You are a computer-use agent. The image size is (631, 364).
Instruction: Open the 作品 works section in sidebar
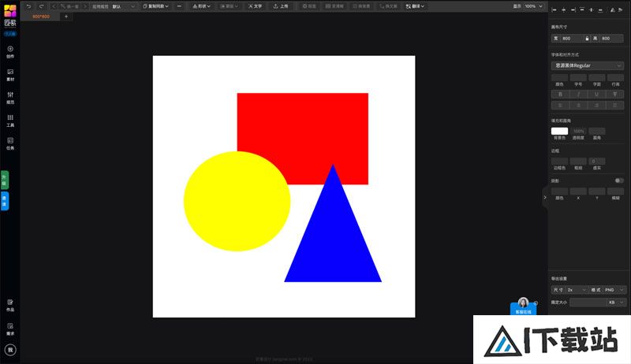pos(10,306)
